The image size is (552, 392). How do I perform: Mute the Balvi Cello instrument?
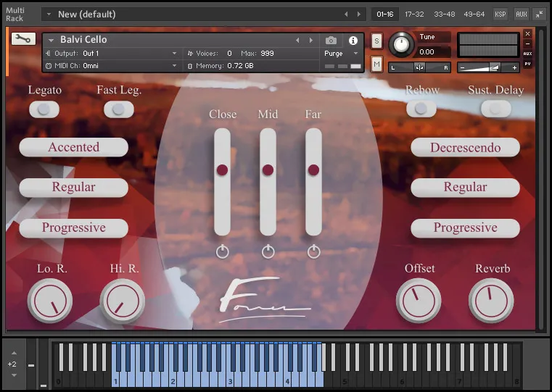click(x=376, y=64)
